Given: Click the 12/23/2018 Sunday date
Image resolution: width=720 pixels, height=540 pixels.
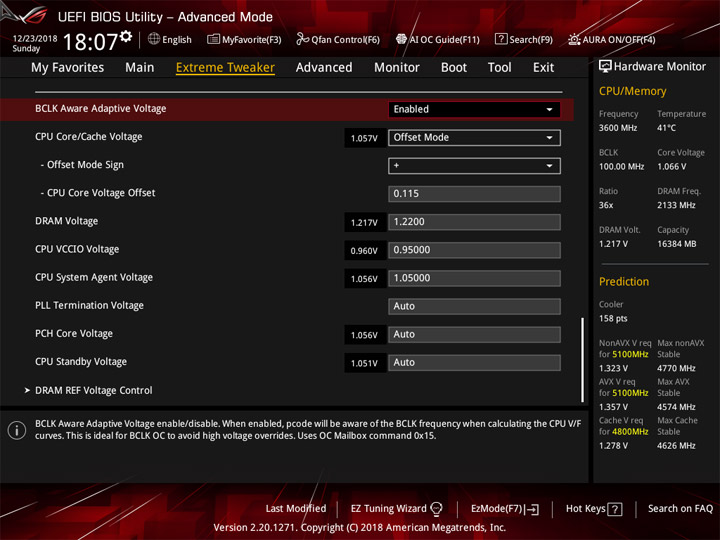Looking at the screenshot, I should [x=34, y=43].
